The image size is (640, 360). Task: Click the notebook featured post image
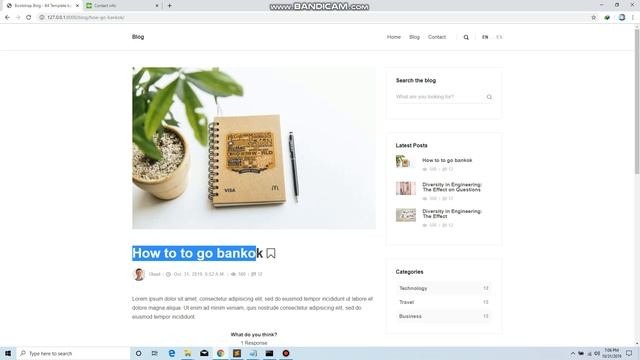(x=254, y=148)
